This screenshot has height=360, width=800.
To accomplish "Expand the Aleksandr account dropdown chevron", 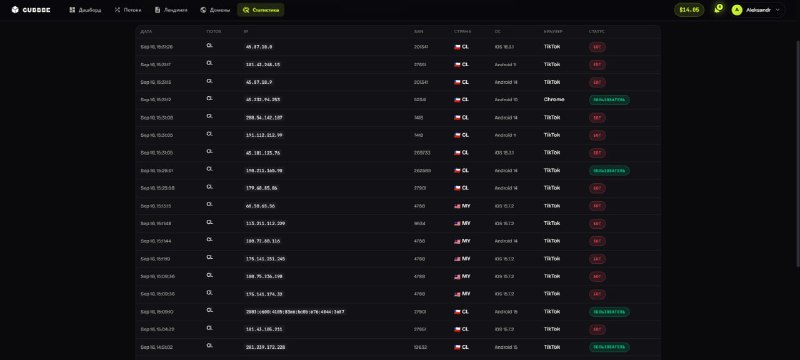I will click(778, 10).
